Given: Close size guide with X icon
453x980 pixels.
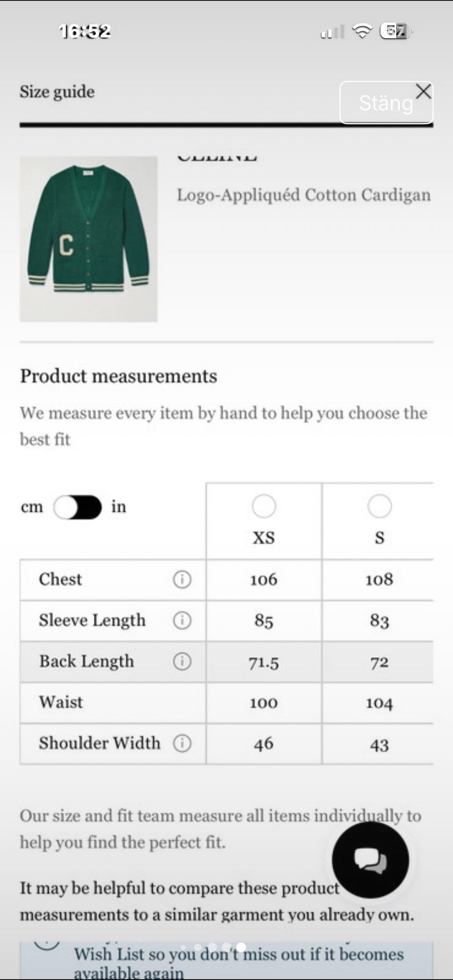Looking at the screenshot, I should click(x=424, y=91).
